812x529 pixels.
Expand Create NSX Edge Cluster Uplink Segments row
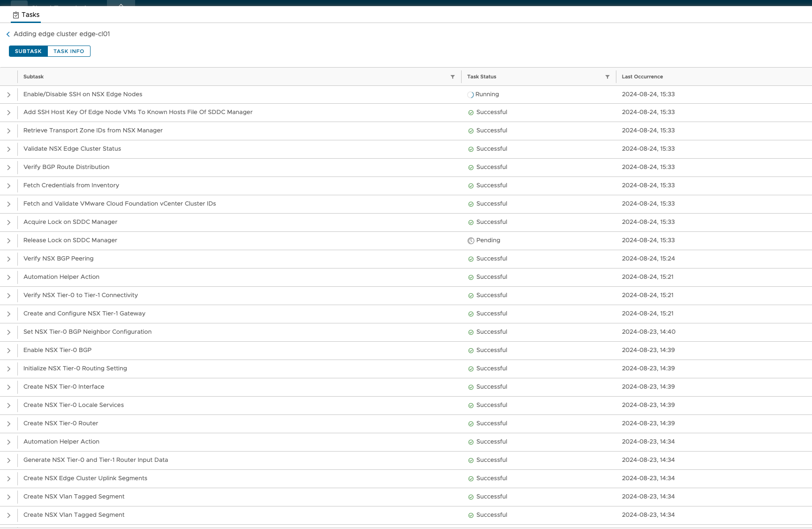click(8, 479)
